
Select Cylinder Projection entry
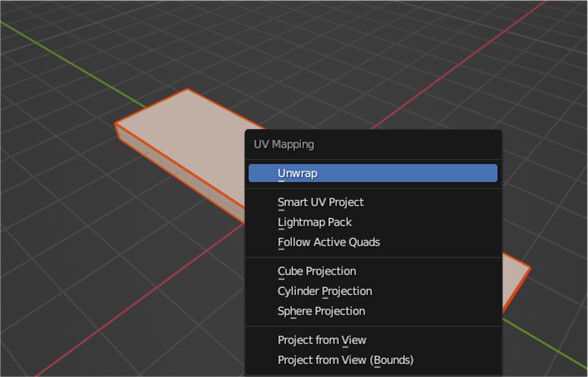click(x=373, y=291)
